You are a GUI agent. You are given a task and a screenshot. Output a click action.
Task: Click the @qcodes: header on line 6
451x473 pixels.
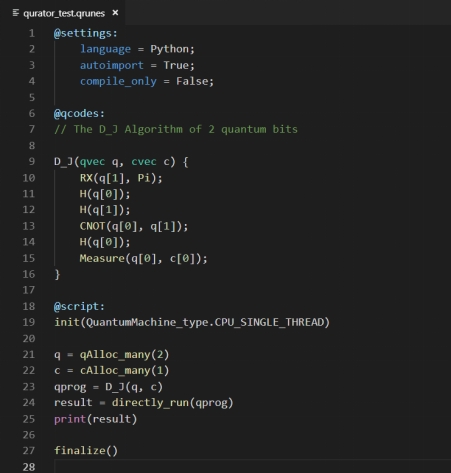[x=79, y=114]
